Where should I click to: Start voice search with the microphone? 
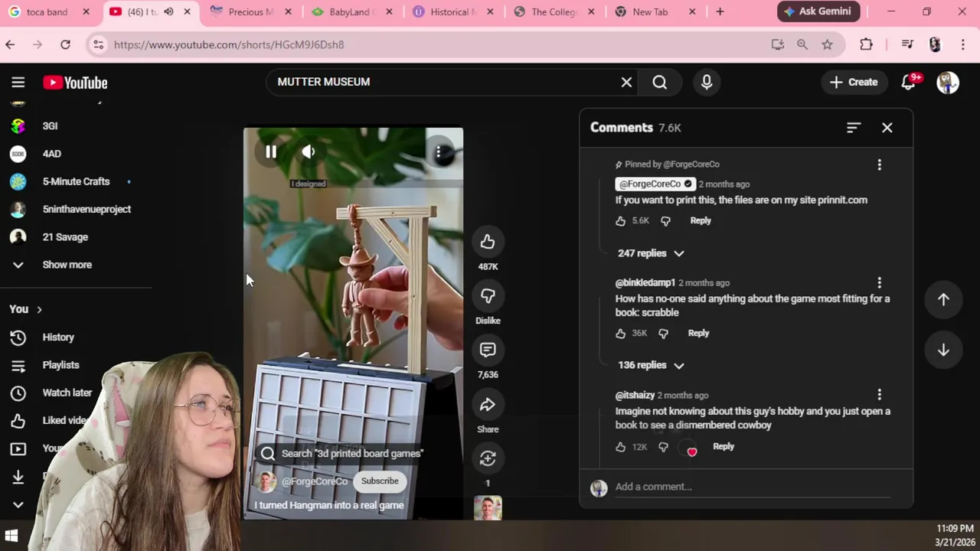click(707, 82)
